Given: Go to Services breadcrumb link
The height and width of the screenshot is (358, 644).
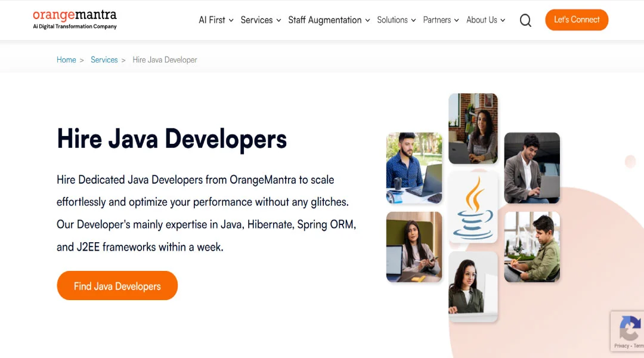Looking at the screenshot, I should click(104, 60).
